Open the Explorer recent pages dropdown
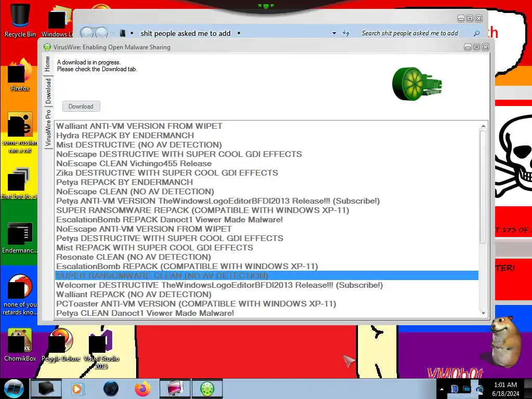This screenshot has height=399, width=532. pyautogui.click(x=112, y=33)
